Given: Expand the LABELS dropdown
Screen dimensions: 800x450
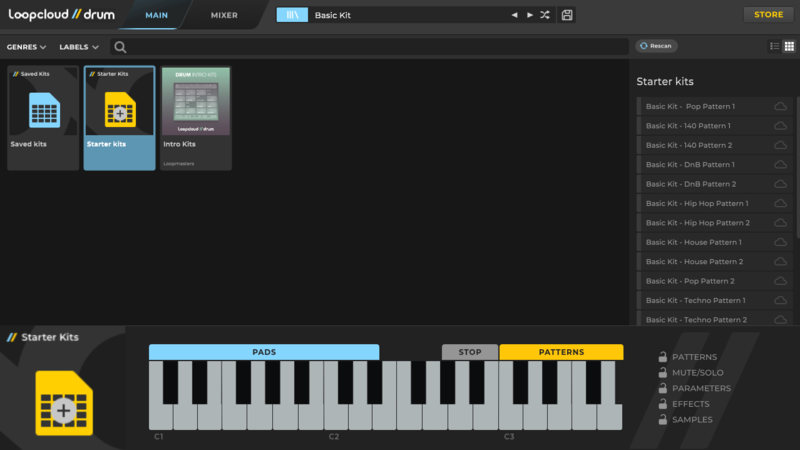Looking at the screenshot, I should tap(79, 47).
